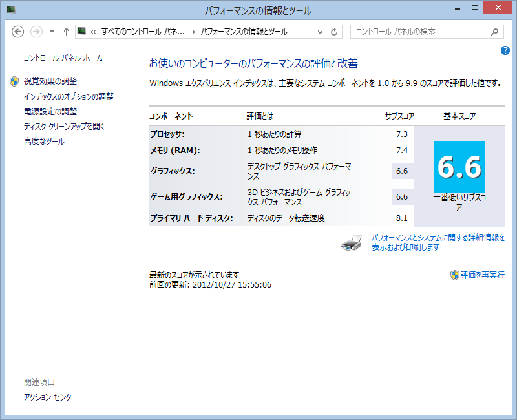Screen dimensions: 517x420
Task: Click the shield icon next to 評価を再実行
Action: pyautogui.click(x=455, y=275)
